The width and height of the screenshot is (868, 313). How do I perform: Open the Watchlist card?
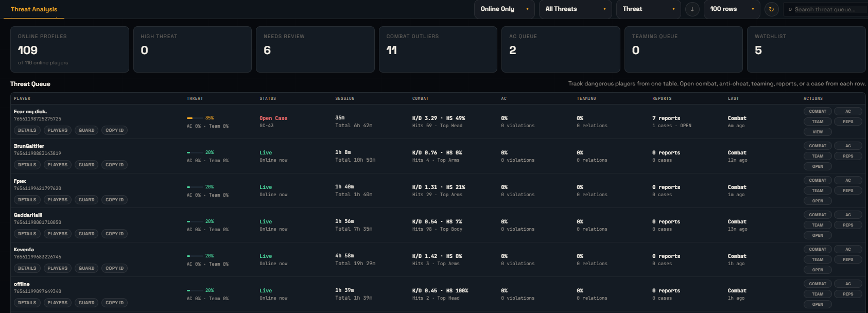(806, 49)
